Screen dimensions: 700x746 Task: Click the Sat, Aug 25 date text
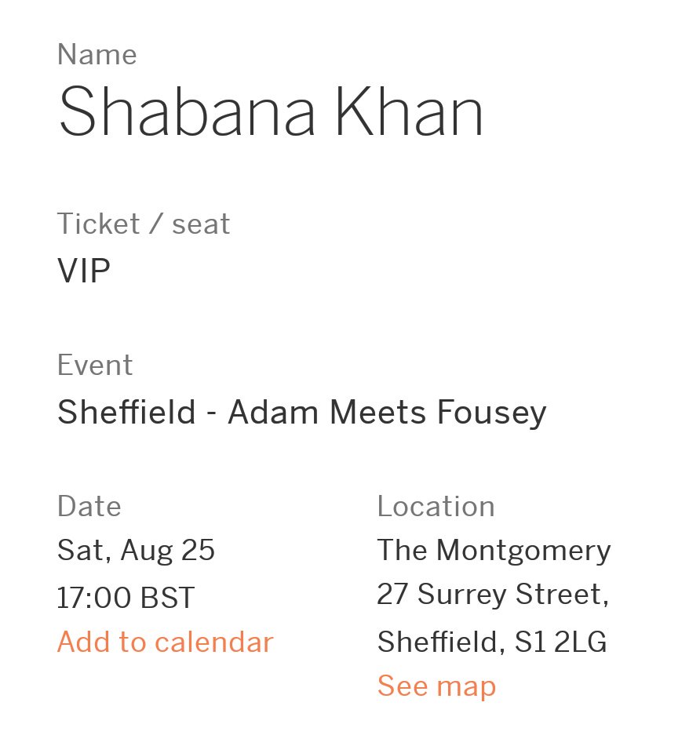pos(136,551)
